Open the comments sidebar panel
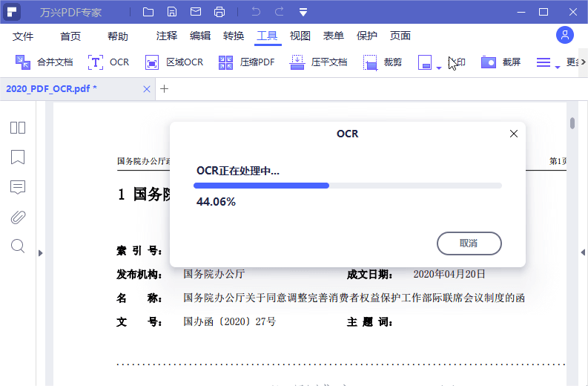The width and height of the screenshot is (588, 386). pos(18,187)
